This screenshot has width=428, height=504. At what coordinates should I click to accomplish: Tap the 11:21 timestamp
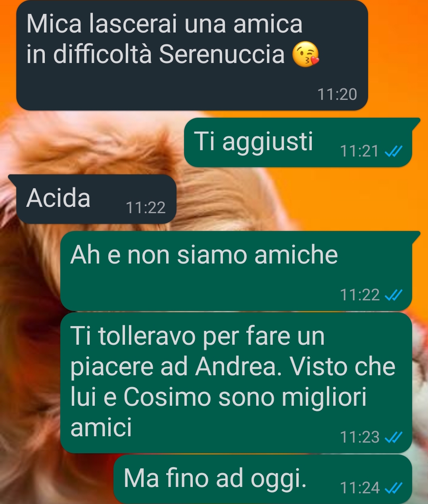pos(359,151)
